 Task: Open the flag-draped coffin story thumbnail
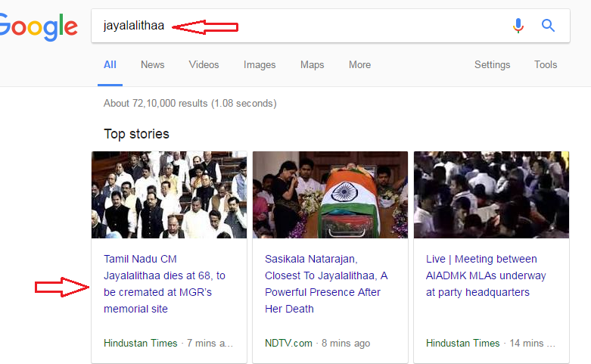click(330, 194)
